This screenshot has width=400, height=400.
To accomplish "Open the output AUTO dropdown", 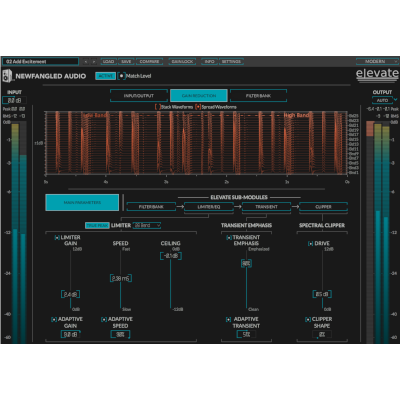I will (x=385, y=100).
